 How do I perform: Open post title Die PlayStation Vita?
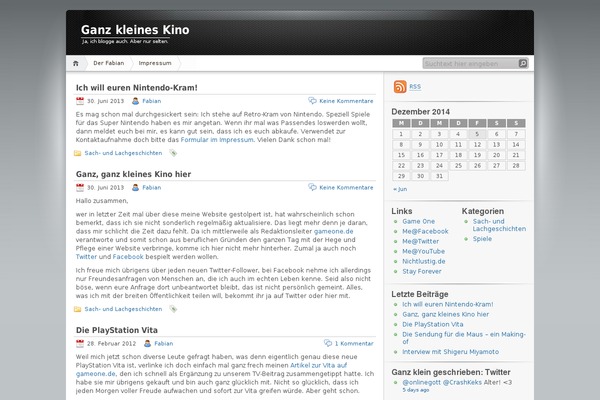click(x=117, y=330)
